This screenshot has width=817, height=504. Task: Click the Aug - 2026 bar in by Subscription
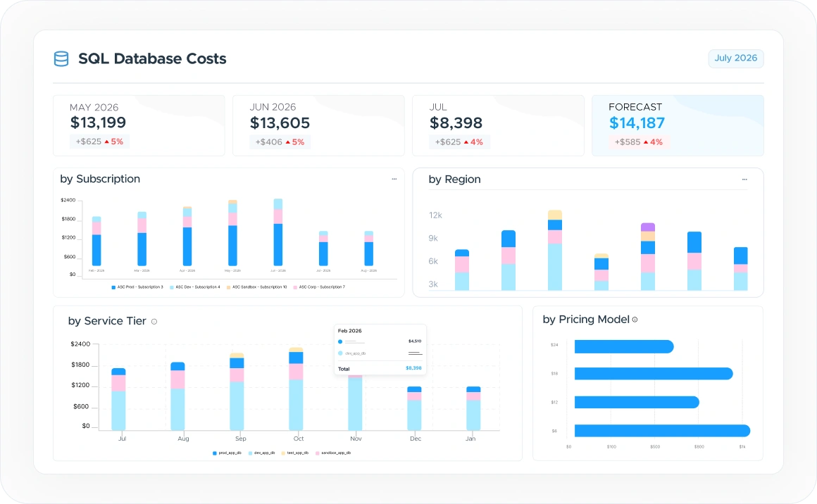369,249
